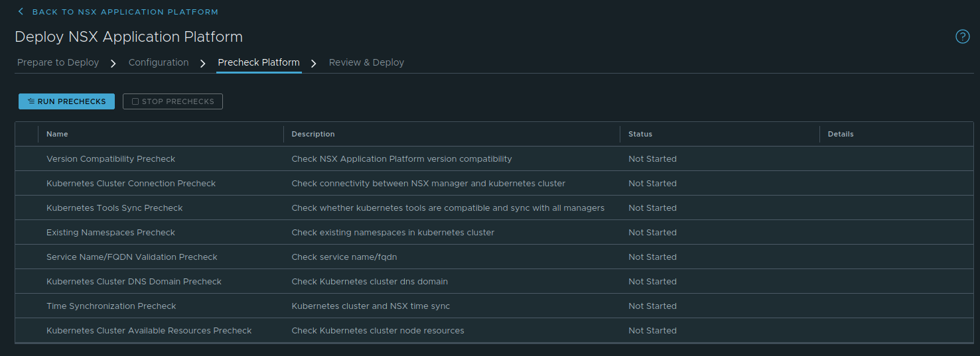Click Kubernetes Tools Sync Precheck row
The width and height of the screenshot is (980, 356).
pos(114,208)
